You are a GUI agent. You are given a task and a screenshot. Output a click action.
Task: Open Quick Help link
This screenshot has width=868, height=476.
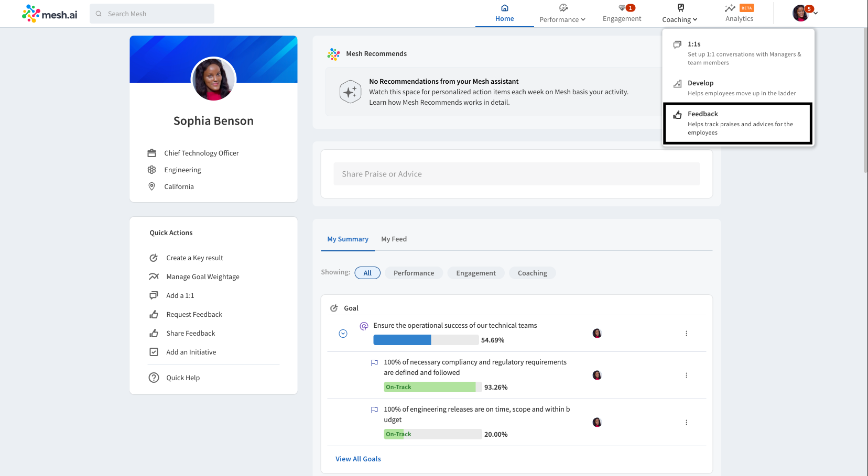(x=183, y=378)
